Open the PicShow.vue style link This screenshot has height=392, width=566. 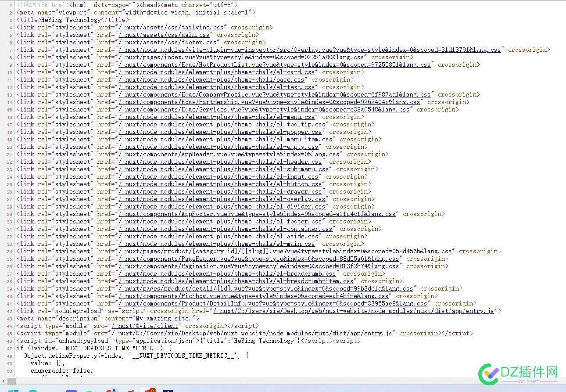[254, 296]
